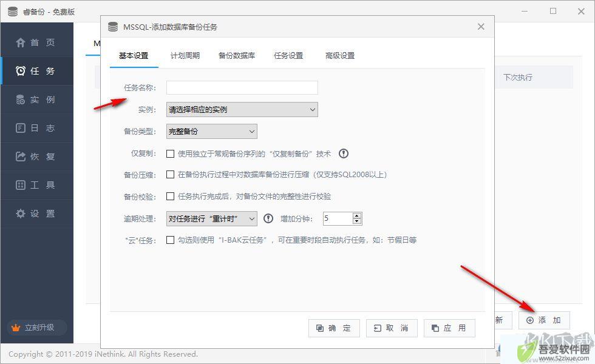
Task: Maximize the 睿备份 main window
Action: tap(553, 12)
